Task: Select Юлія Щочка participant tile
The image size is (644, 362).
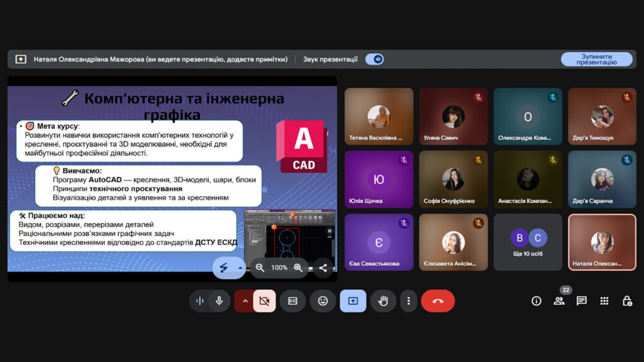Action: 379,179
